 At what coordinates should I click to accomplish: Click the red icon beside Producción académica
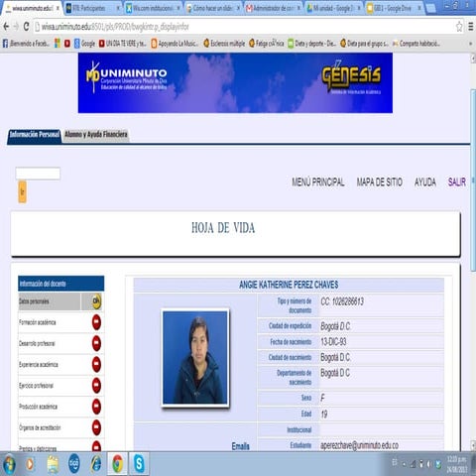coord(96,407)
